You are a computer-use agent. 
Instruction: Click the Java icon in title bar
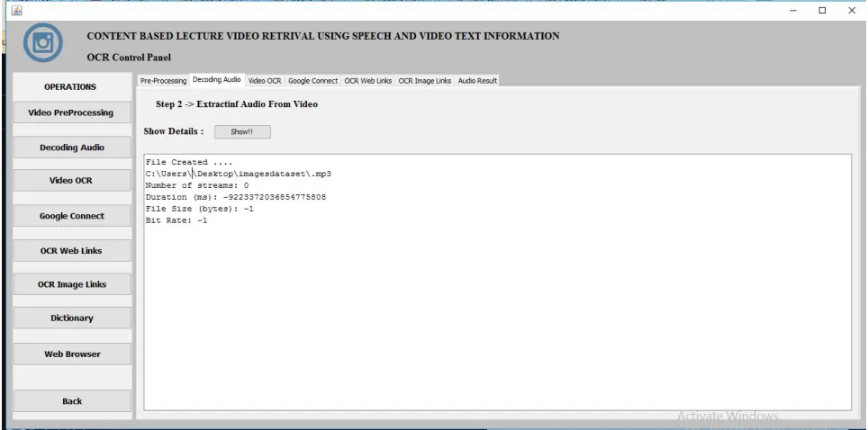coord(16,10)
